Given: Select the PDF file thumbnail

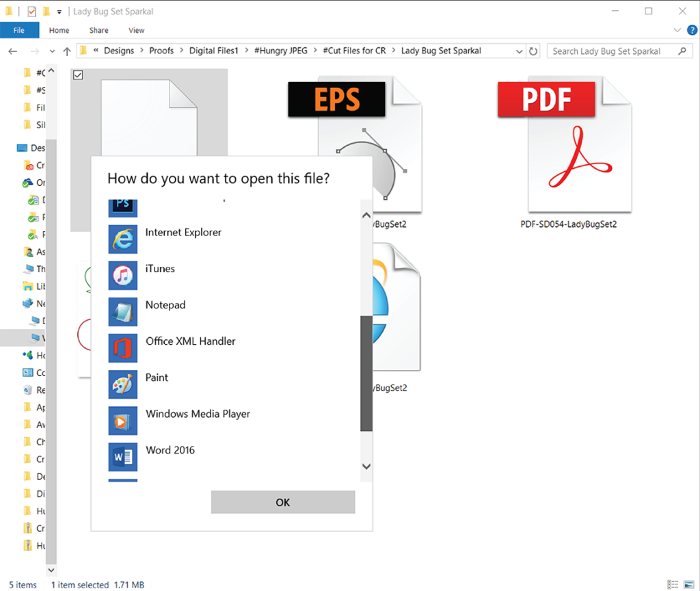Looking at the screenshot, I should click(x=565, y=145).
